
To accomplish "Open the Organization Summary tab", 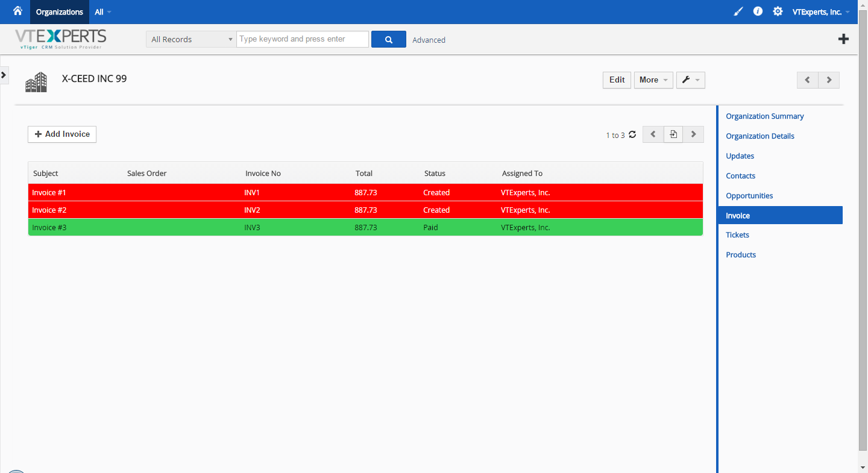I will [x=765, y=116].
